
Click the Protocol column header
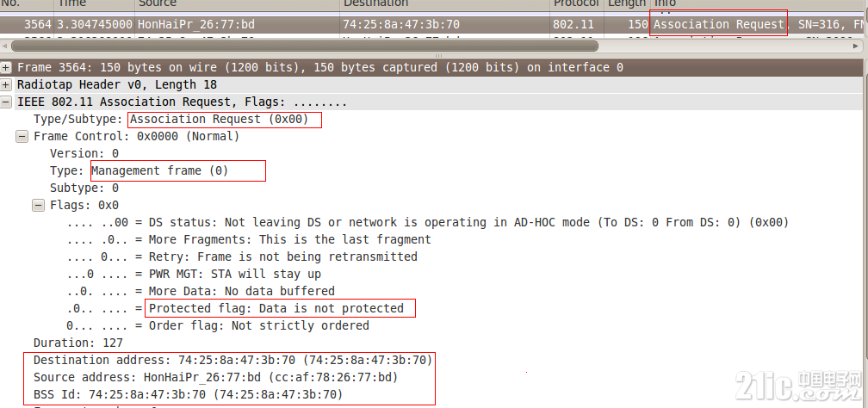[x=576, y=3]
